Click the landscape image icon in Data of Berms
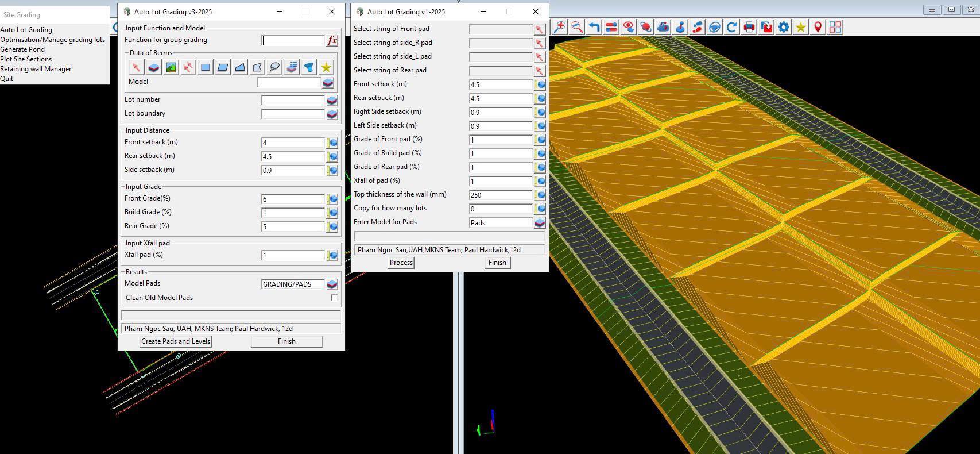980x454 pixels. [171, 67]
